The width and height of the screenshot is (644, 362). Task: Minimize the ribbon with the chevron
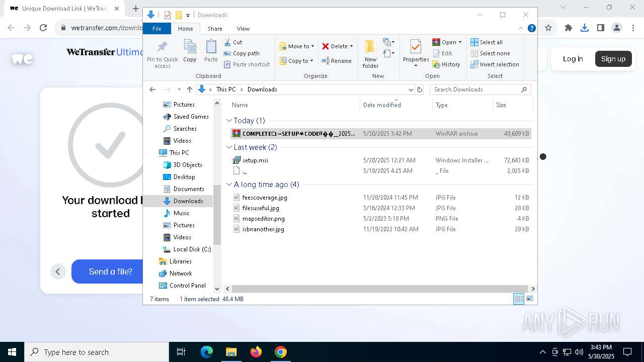(x=521, y=28)
